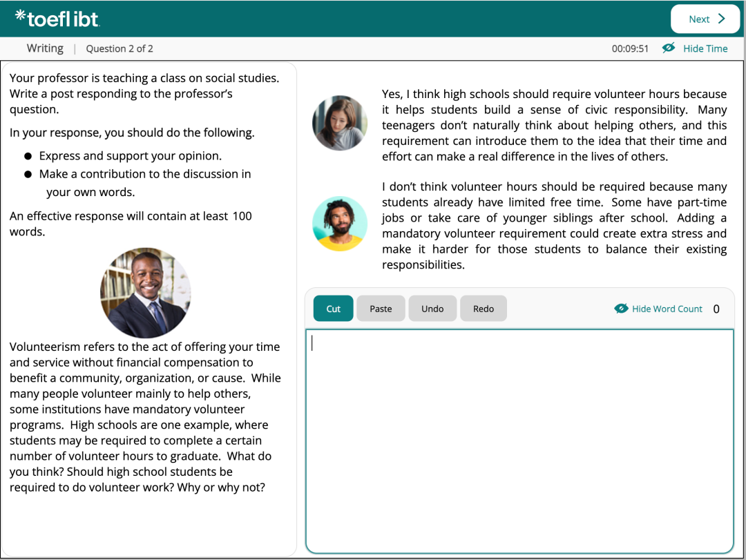Toggle the Hide Time label
The width and height of the screenshot is (746, 560).
[x=705, y=48]
